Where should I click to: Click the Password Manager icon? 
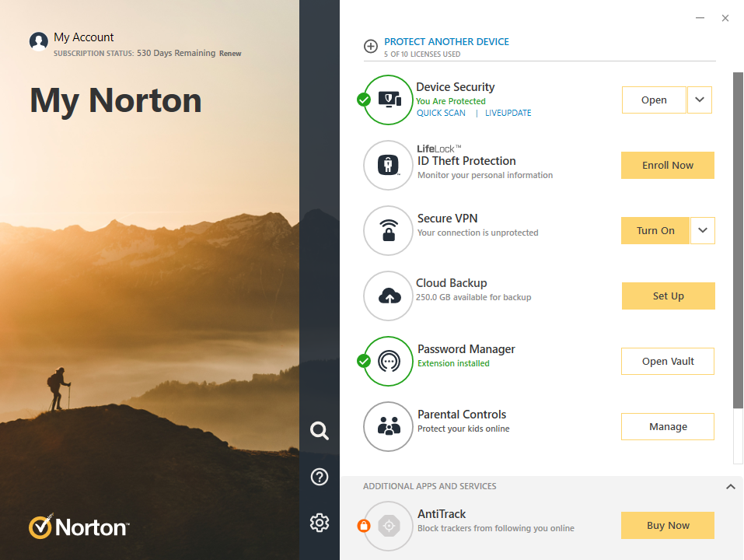(388, 361)
